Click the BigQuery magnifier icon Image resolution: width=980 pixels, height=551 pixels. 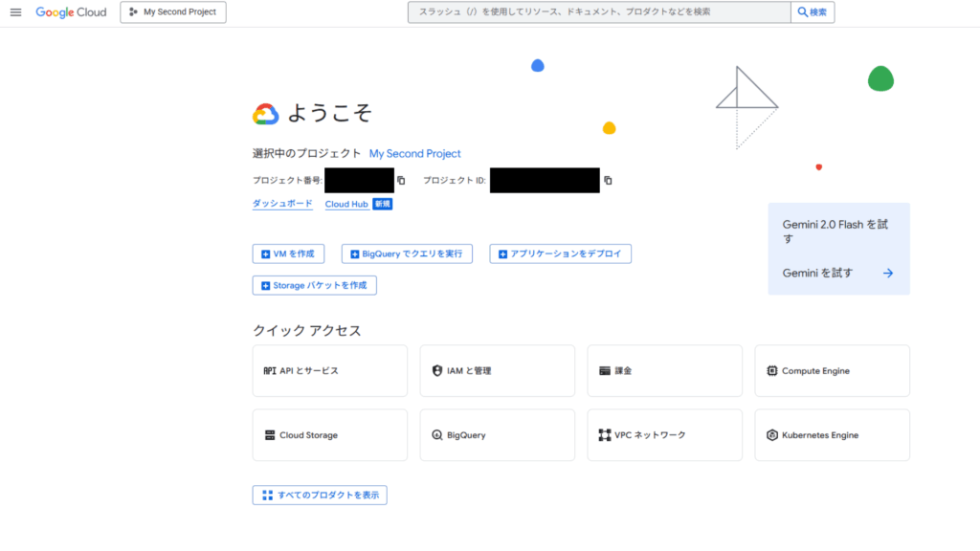[437, 435]
